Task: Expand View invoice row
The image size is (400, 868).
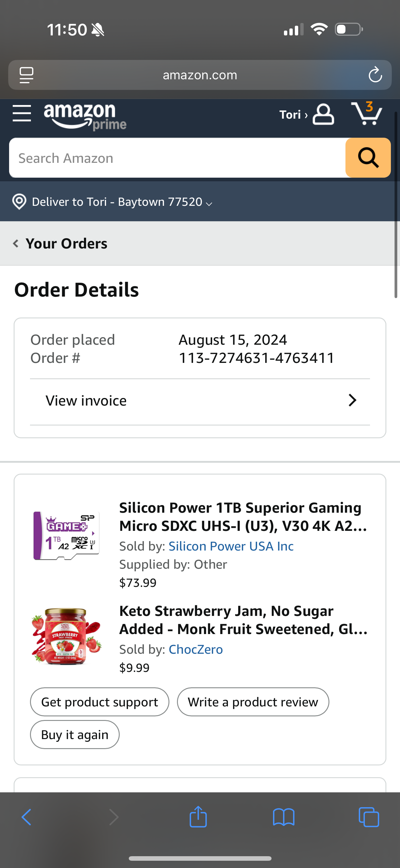Action: [200, 401]
